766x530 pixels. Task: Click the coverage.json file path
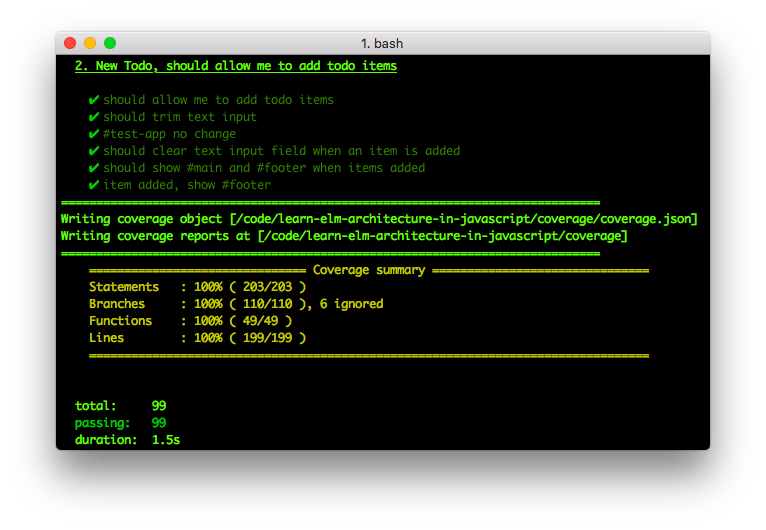tap(464, 219)
